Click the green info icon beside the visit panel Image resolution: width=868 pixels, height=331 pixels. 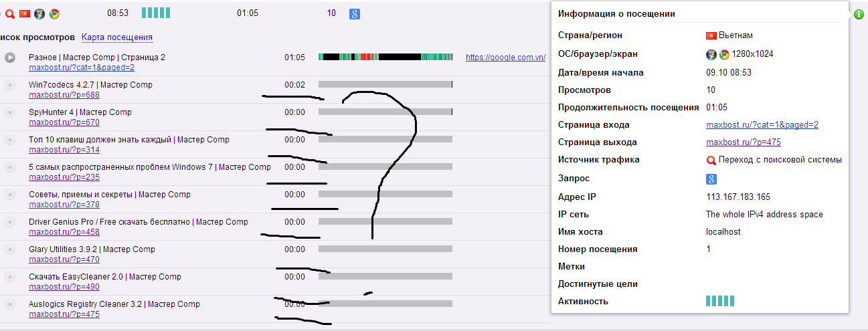click(859, 14)
